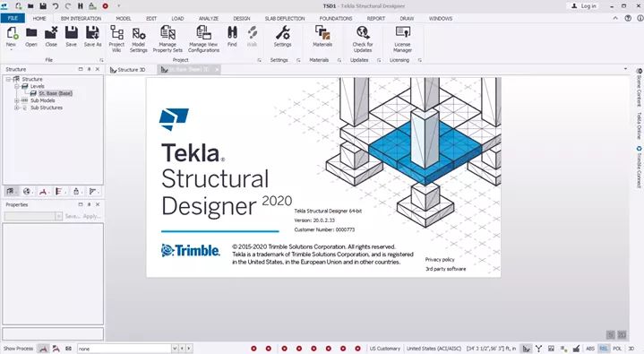The width and height of the screenshot is (644, 354).
Task: Click the Redo arrow in quick access toolbar
Action: [x=68, y=6]
